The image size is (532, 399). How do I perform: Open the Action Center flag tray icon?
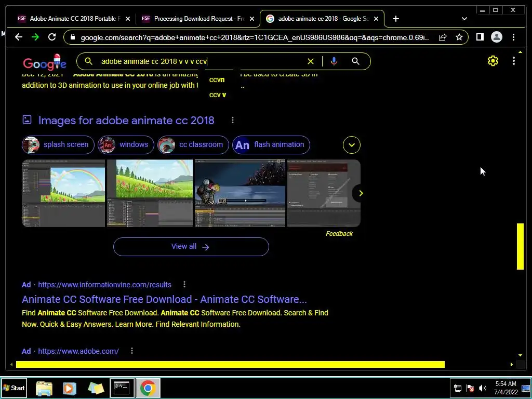pos(470,388)
